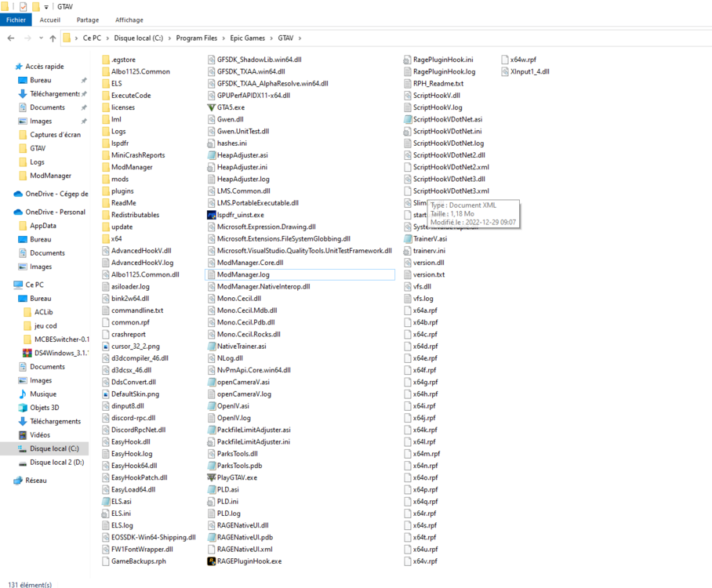Switch to the Accueil tab
The width and height of the screenshot is (712, 588).
pos(50,20)
